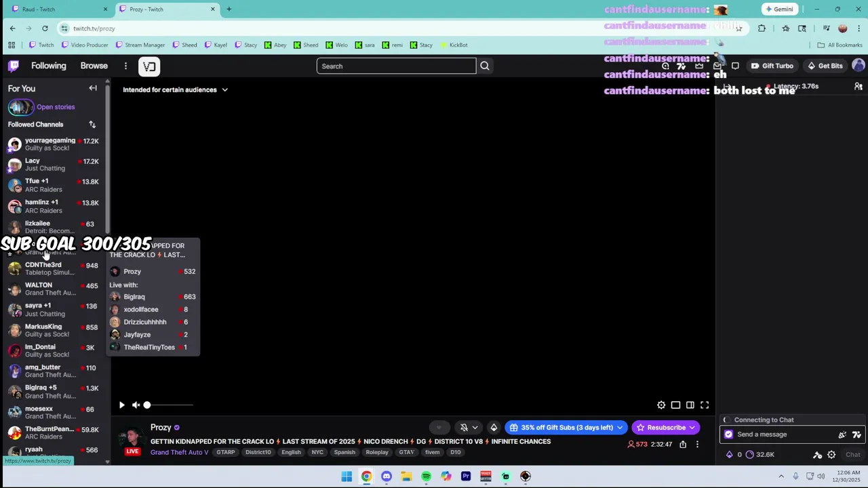Open the Resubscribe dropdown arrow
Image resolution: width=868 pixels, height=488 pixels.
click(692, 428)
